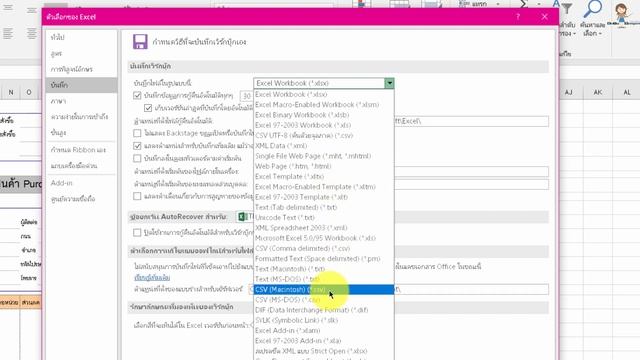Open the Quick Access Toolbar options category
This screenshot has height=360, width=640.
(82, 166)
